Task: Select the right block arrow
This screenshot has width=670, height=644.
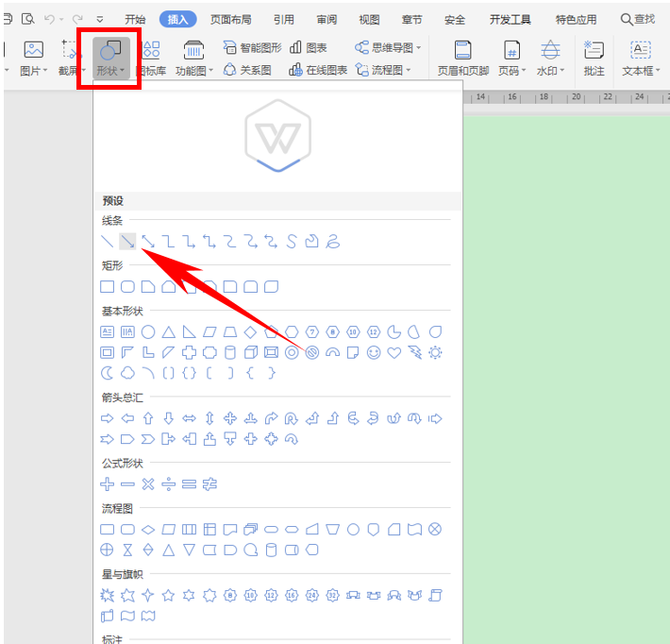Action: click(107, 418)
